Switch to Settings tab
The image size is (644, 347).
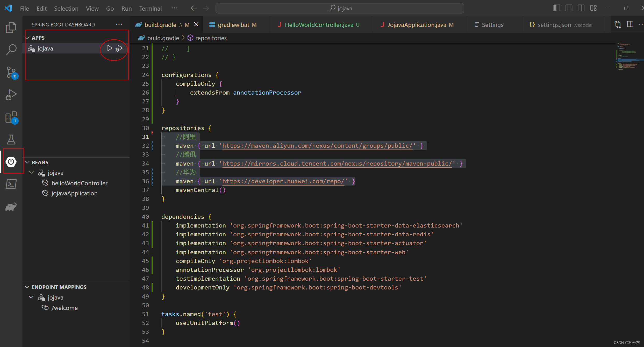[494, 25]
